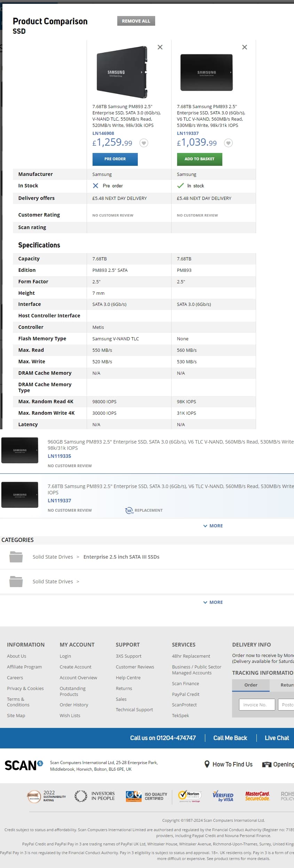Open the Careers footer link

[15, 678]
